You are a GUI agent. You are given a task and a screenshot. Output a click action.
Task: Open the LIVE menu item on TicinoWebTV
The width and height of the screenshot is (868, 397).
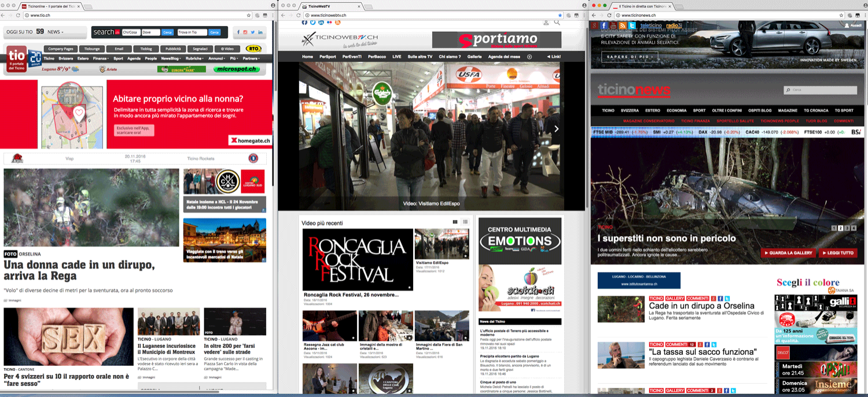396,57
